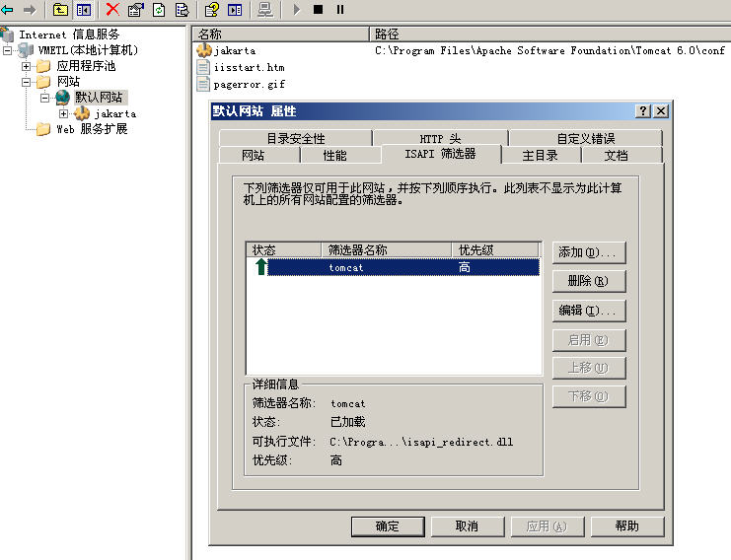Click the 帮助 button
This screenshot has height=560, width=731.
pos(627,526)
